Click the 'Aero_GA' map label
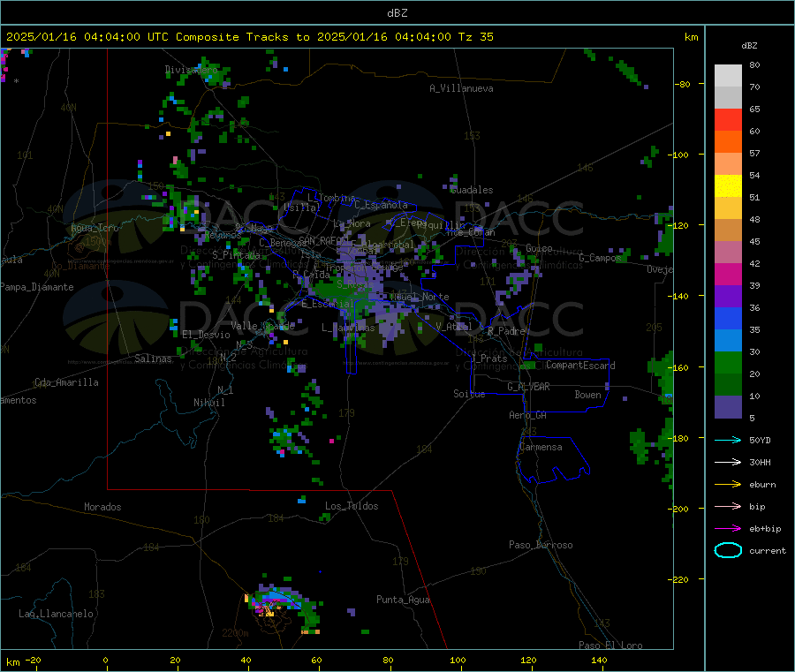 pyautogui.click(x=528, y=415)
